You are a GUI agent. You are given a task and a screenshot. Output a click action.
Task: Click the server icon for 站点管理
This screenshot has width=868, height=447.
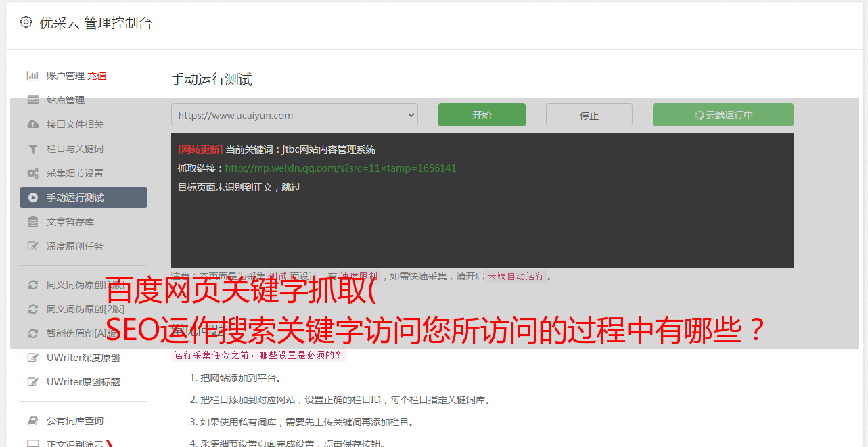pos(32,100)
